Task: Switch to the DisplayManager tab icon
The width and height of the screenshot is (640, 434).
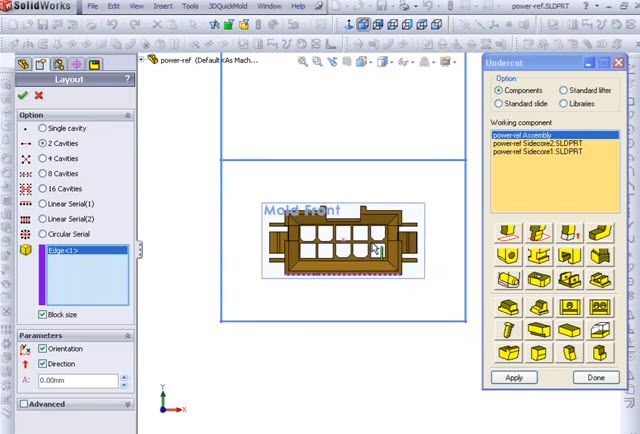Action: tap(94, 64)
